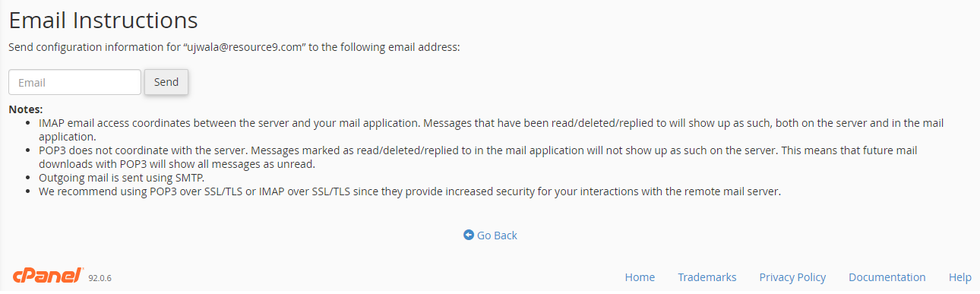This screenshot has height=294, width=980.
Task: Click the Notes: label
Action: (25, 109)
